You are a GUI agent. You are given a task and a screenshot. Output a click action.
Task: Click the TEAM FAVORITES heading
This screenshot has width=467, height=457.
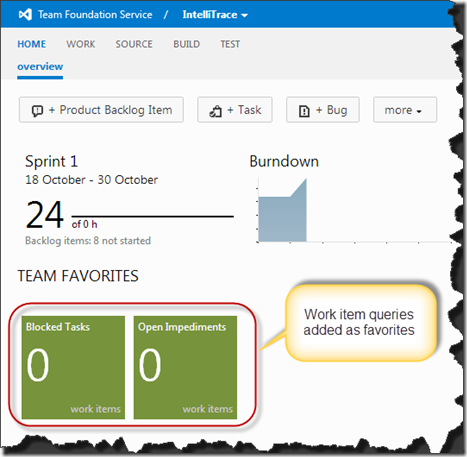[x=78, y=276]
